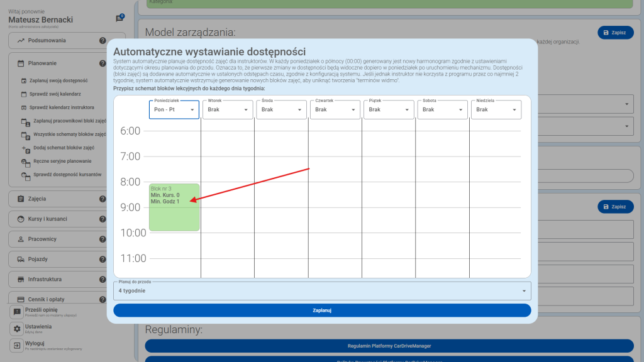Open the Wtorek schedule dropdown
Viewport: 644px width, 362px height.
click(x=228, y=109)
